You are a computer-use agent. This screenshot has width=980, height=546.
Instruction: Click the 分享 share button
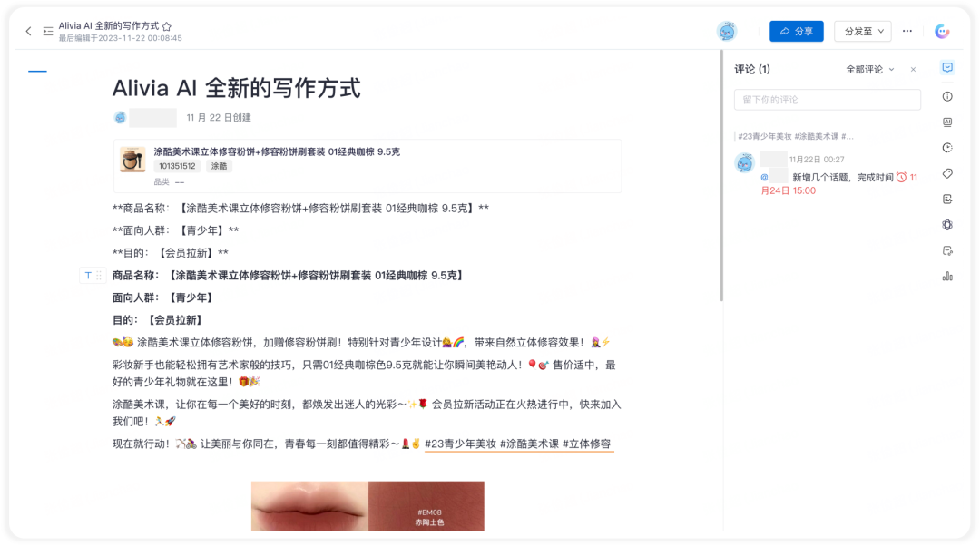coord(797,31)
